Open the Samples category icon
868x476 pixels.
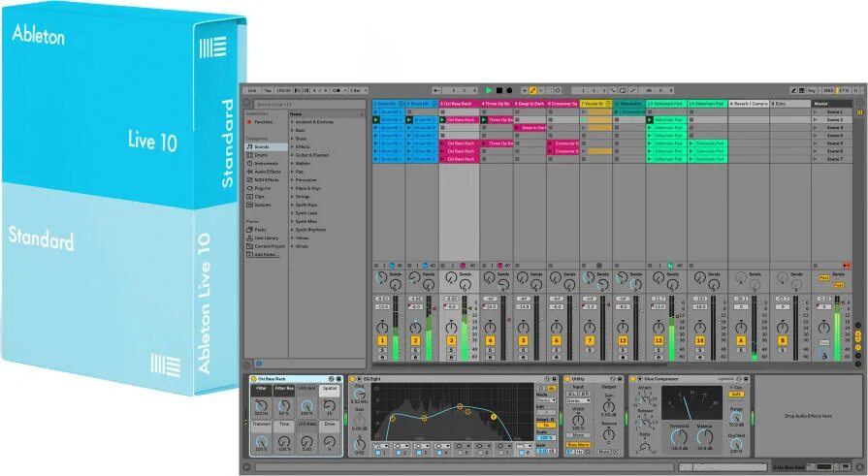(x=249, y=206)
